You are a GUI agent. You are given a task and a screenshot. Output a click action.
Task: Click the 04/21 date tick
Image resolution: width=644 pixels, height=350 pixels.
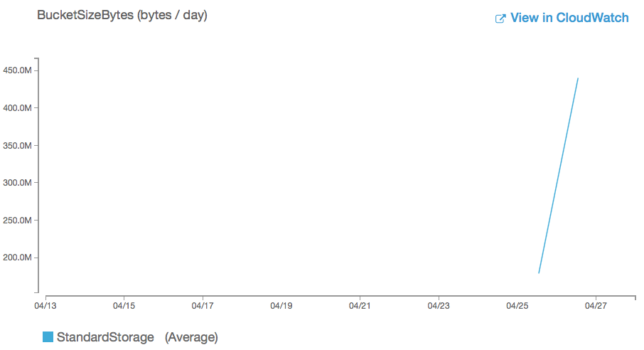pyautogui.click(x=360, y=306)
